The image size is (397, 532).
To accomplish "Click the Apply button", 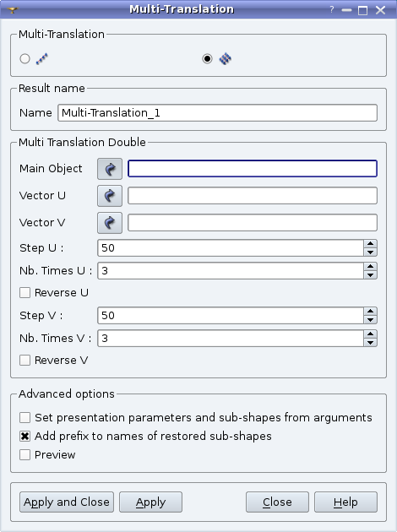I will pyautogui.click(x=150, y=502).
